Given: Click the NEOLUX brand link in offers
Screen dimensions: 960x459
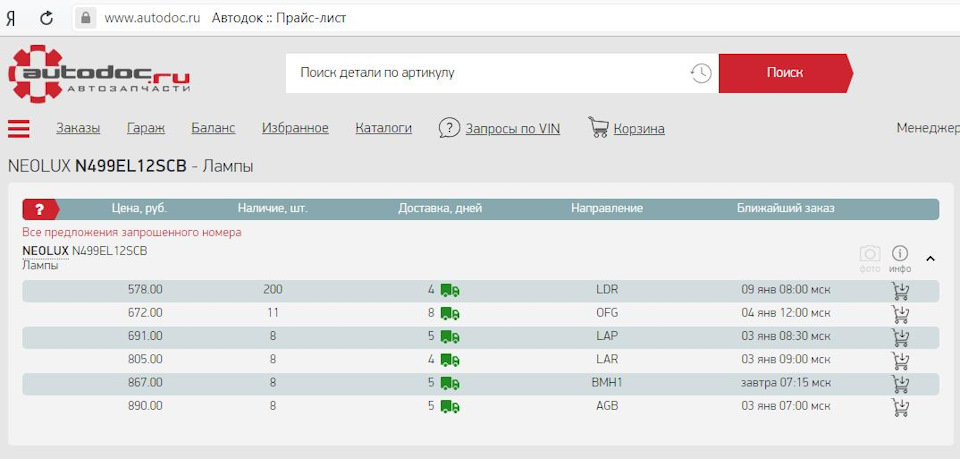Looking at the screenshot, I should (x=45, y=251).
